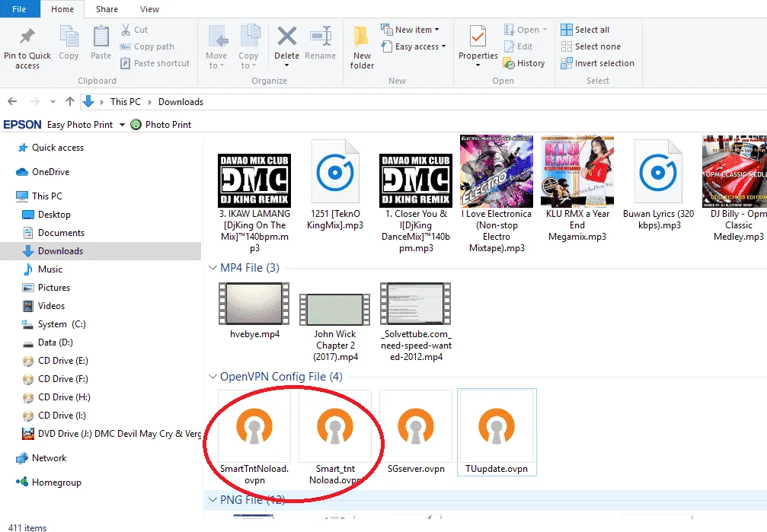Click the New folder icon
This screenshot has height=532, width=767.
coord(362,37)
